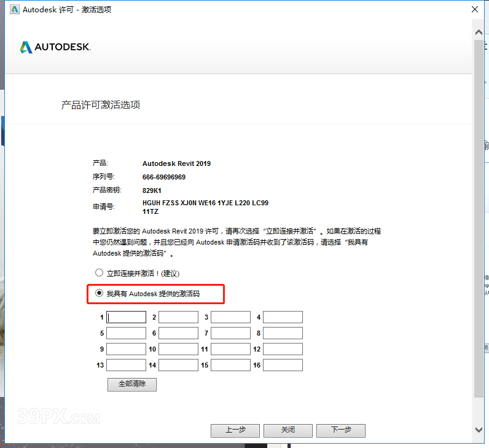Click activation code field 6
This screenshot has width=489, height=448.
tap(178, 333)
